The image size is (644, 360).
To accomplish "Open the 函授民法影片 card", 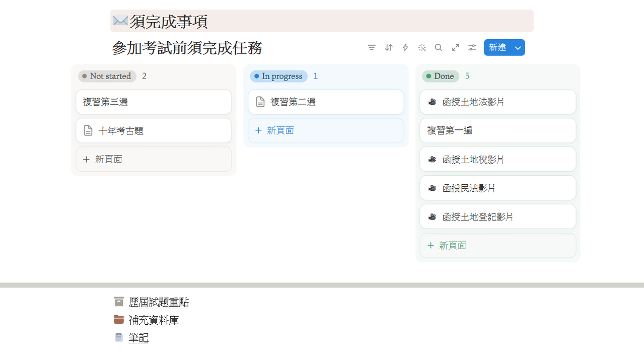I will pos(498,188).
